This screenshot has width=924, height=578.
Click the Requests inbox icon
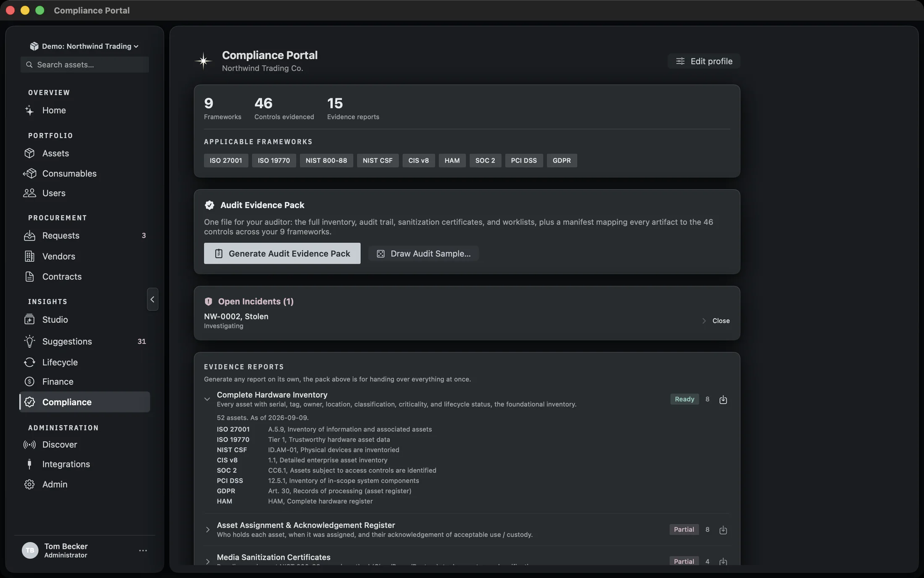coord(29,235)
